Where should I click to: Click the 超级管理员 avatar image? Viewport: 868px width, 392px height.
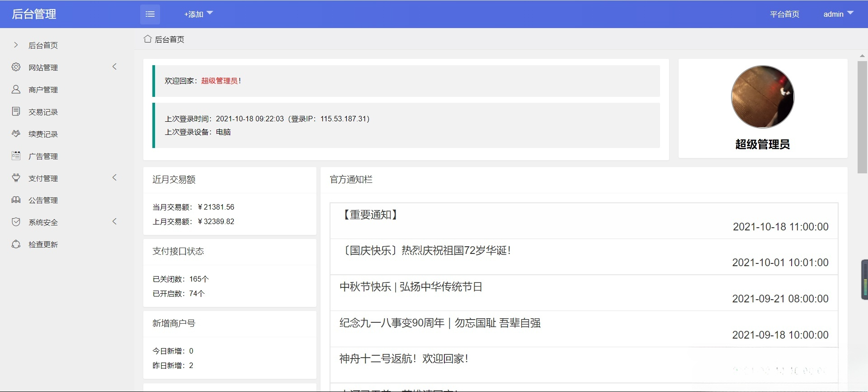pyautogui.click(x=762, y=97)
